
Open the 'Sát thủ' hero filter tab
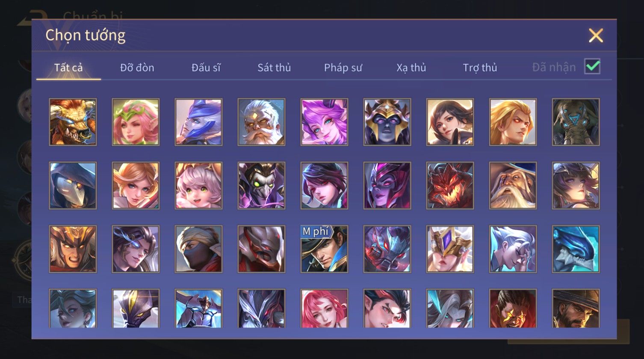pos(274,68)
